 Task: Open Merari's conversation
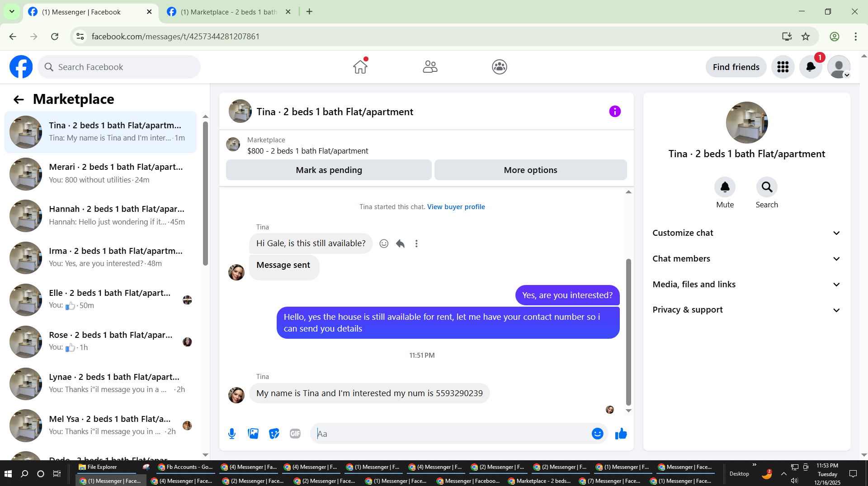tap(101, 174)
